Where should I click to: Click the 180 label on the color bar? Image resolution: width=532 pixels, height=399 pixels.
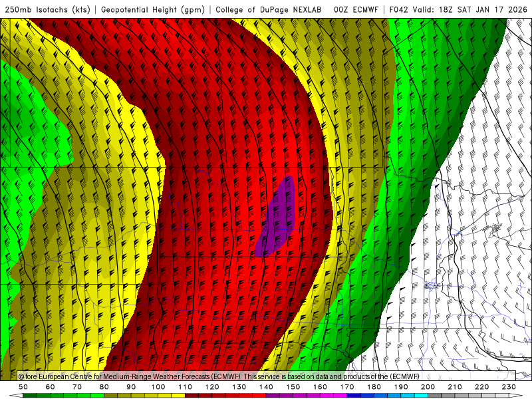pyautogui.click(x=374, y=387)
